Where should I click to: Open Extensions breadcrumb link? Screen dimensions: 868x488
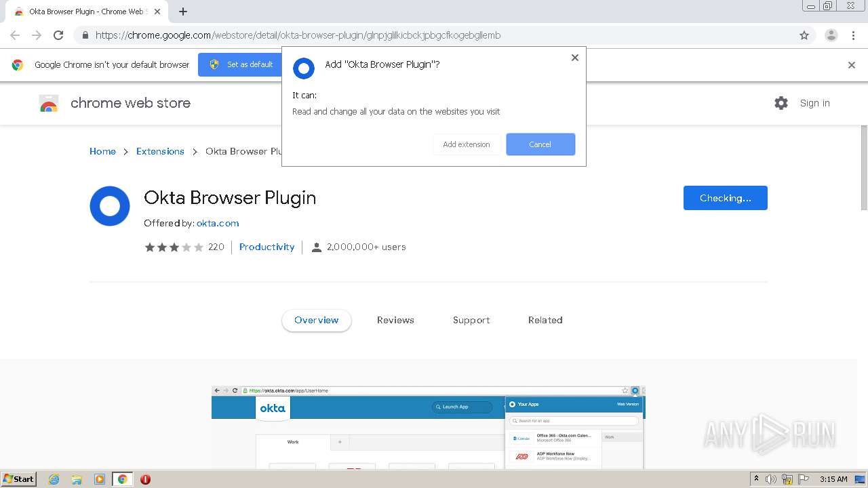[160, 151]
